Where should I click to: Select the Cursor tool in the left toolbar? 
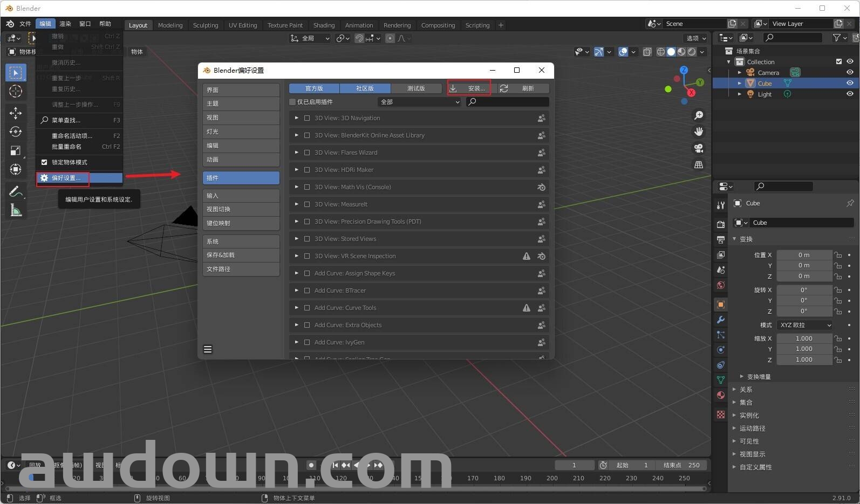16,91
